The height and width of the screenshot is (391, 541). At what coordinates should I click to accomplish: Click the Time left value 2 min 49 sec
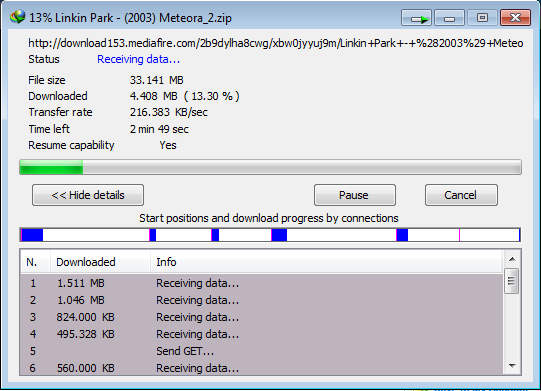[159, 129]
